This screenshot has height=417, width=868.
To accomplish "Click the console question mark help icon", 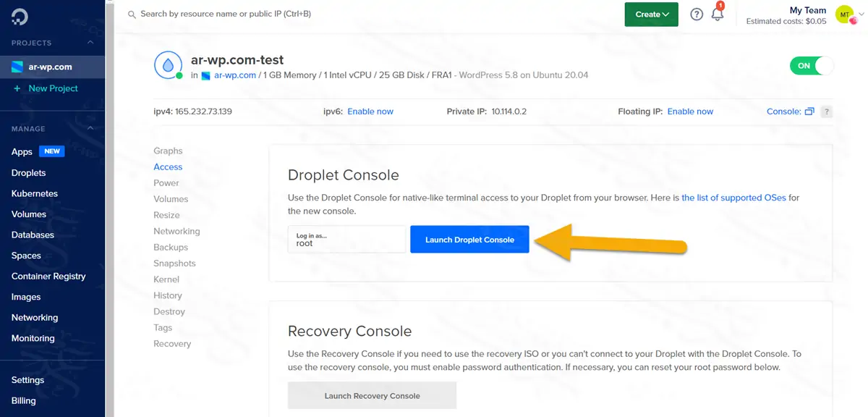I will (827, 111).
